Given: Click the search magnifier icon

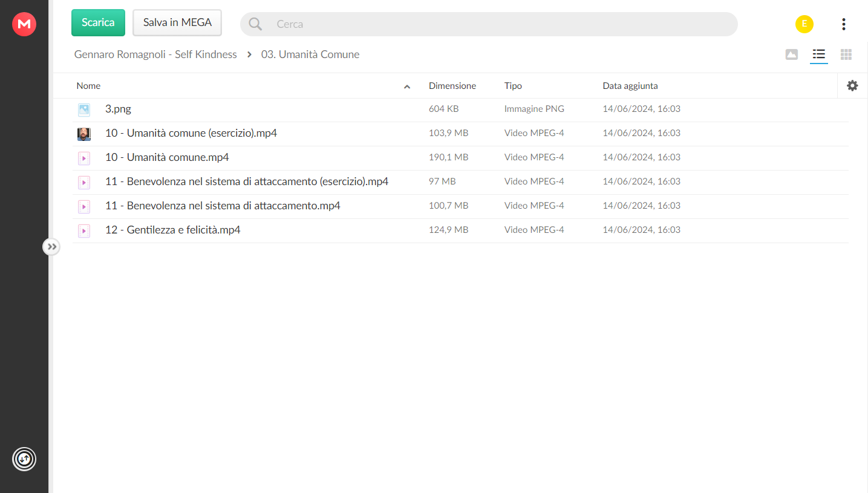Looking at the screenshot, I should pos(255,24).
